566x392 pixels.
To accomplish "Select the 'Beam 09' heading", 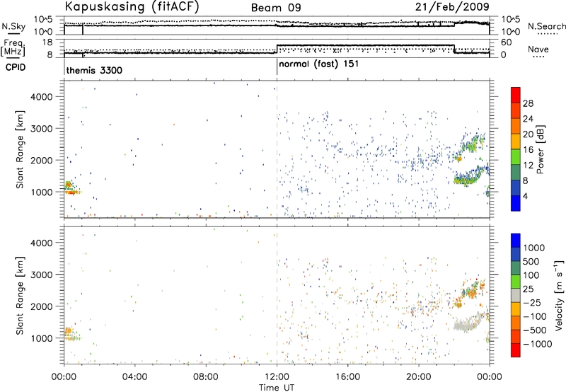I will [x=276, y=8].
